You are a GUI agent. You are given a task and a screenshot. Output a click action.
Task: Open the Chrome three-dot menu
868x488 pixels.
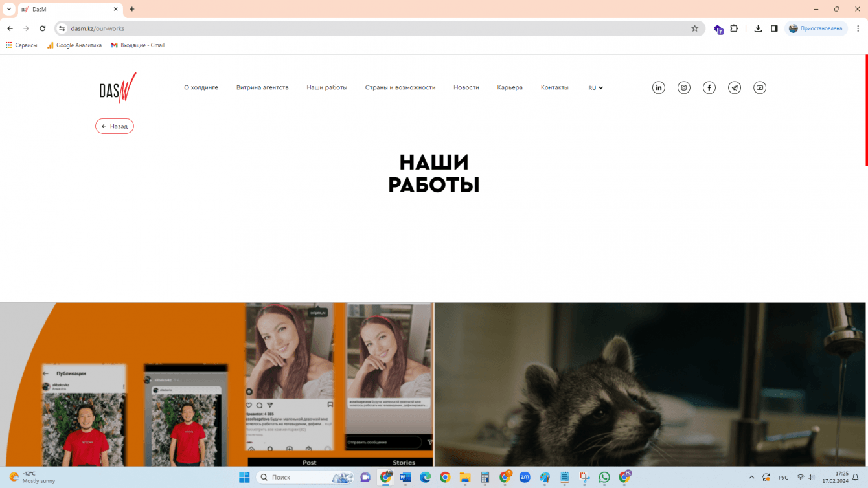coord(858,28)
